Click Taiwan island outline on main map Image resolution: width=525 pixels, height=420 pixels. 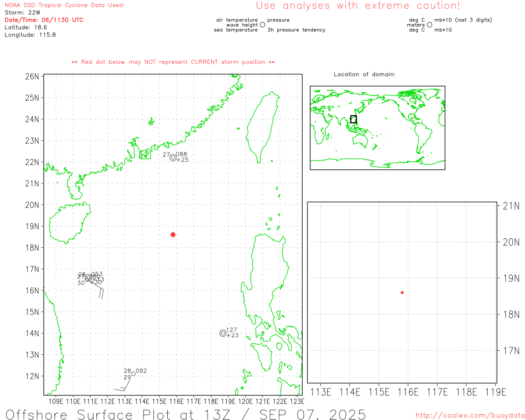(x=263, y=127)
